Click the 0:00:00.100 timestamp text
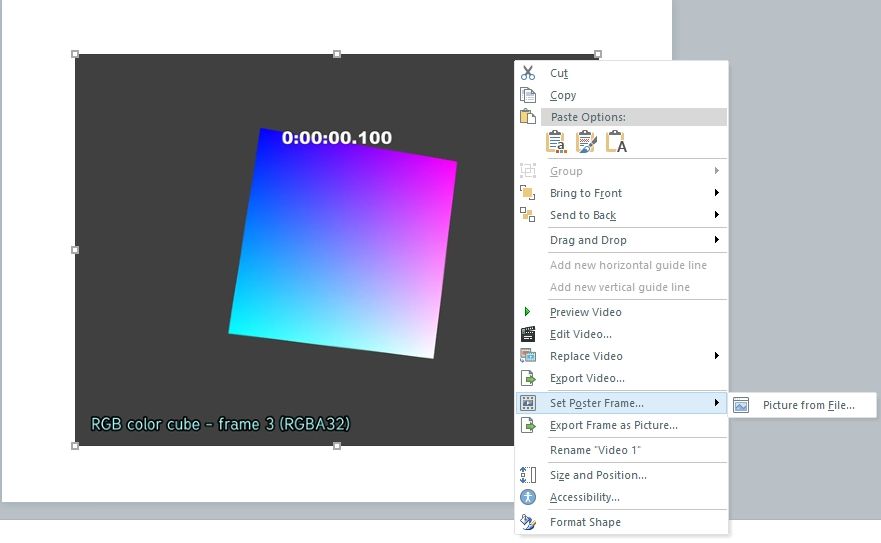The height and width of the screenshot is (543, 881). coord(337,138)
